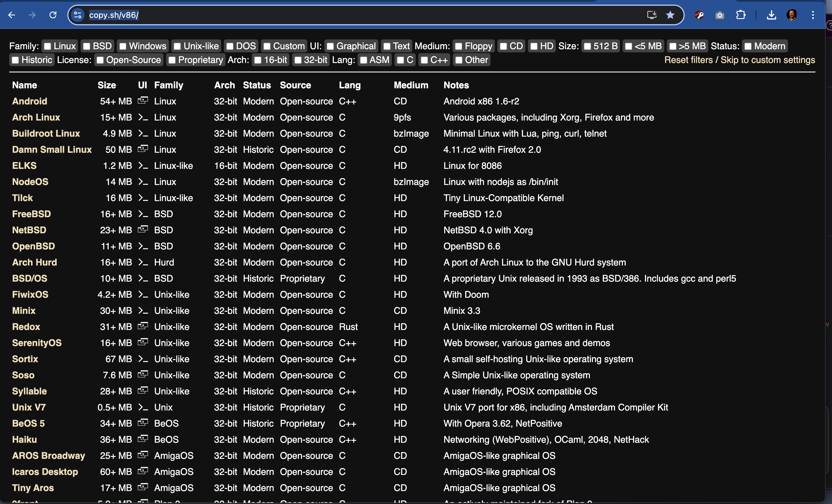Viewport: 832px width, 504px height.
Task: Launch the SerenityOS image
Action: click(37, 343)
